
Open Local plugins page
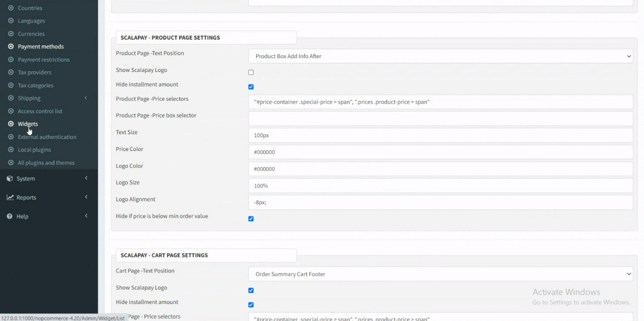34,150
